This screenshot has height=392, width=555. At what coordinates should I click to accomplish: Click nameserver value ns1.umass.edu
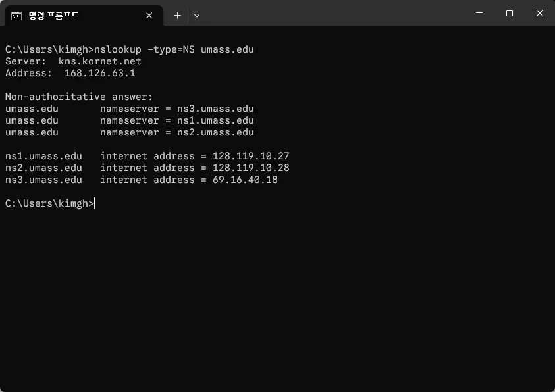(215, 120)
